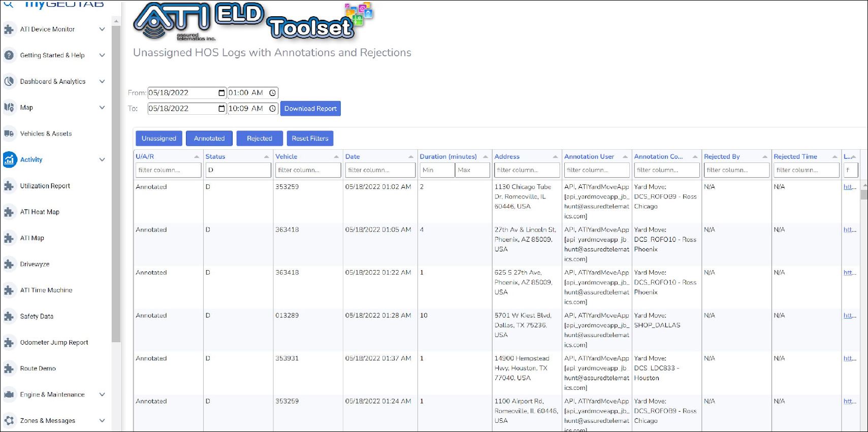Click the Getting Started & Help question icon
Image resolution: width=868 pixels, height=432 pixels.
click(9, 55)
